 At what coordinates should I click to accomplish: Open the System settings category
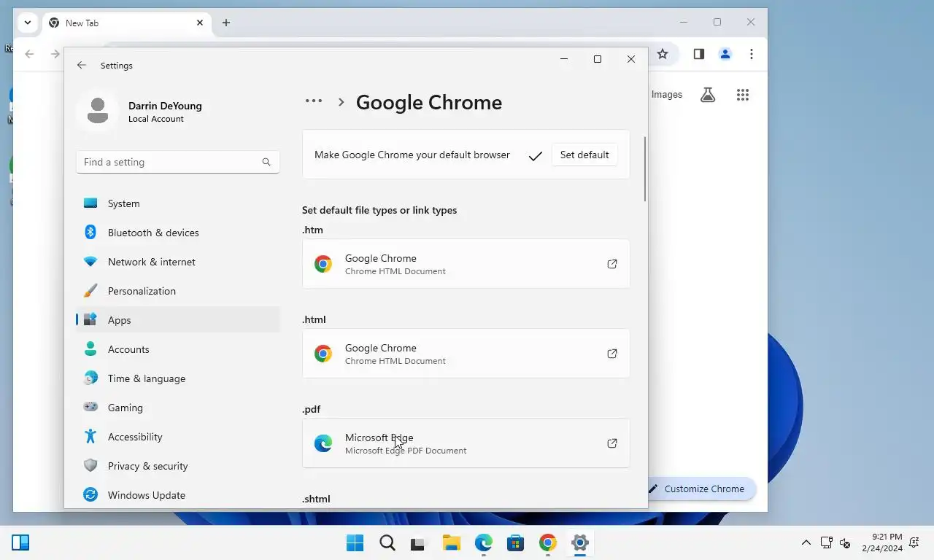tap(178, 203)
